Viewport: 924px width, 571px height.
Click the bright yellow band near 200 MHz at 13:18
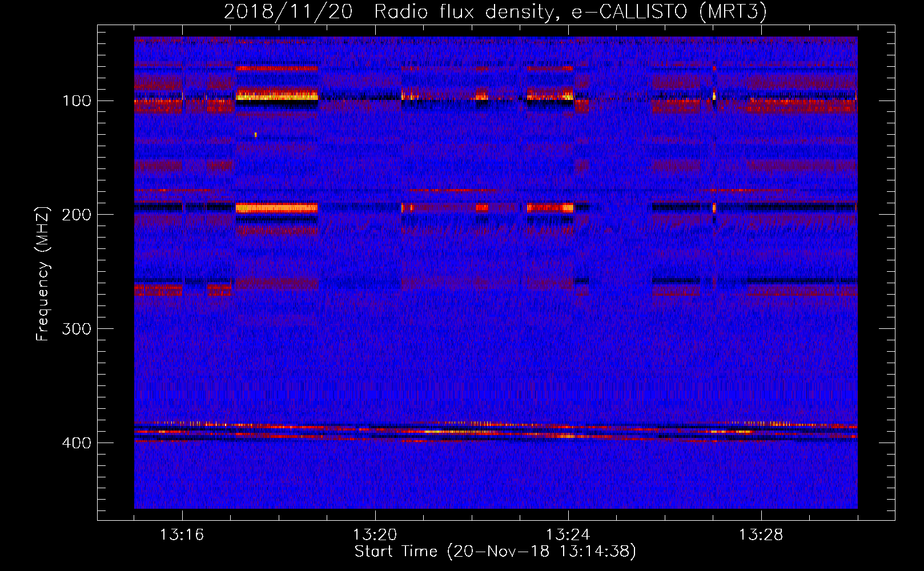coord(277,208)
